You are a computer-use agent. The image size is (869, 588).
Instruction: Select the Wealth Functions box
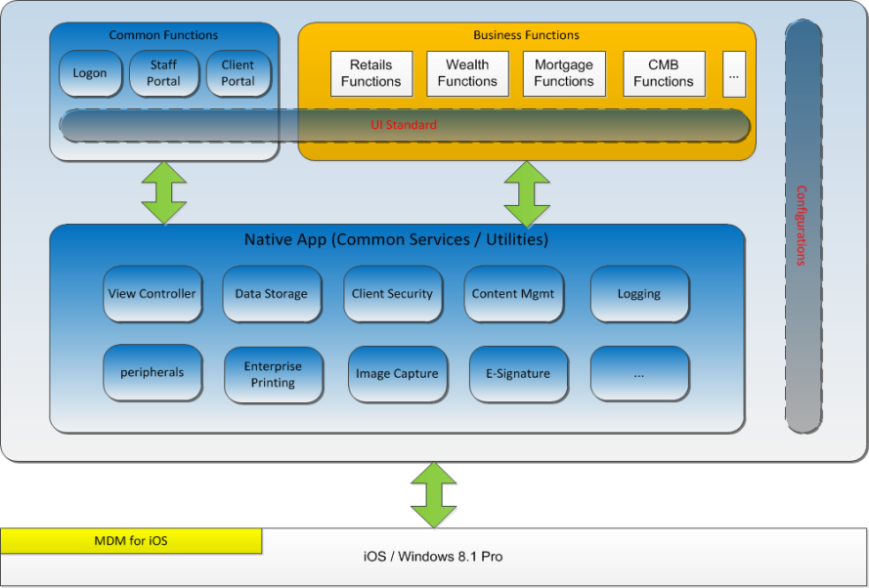coord(467,74)
